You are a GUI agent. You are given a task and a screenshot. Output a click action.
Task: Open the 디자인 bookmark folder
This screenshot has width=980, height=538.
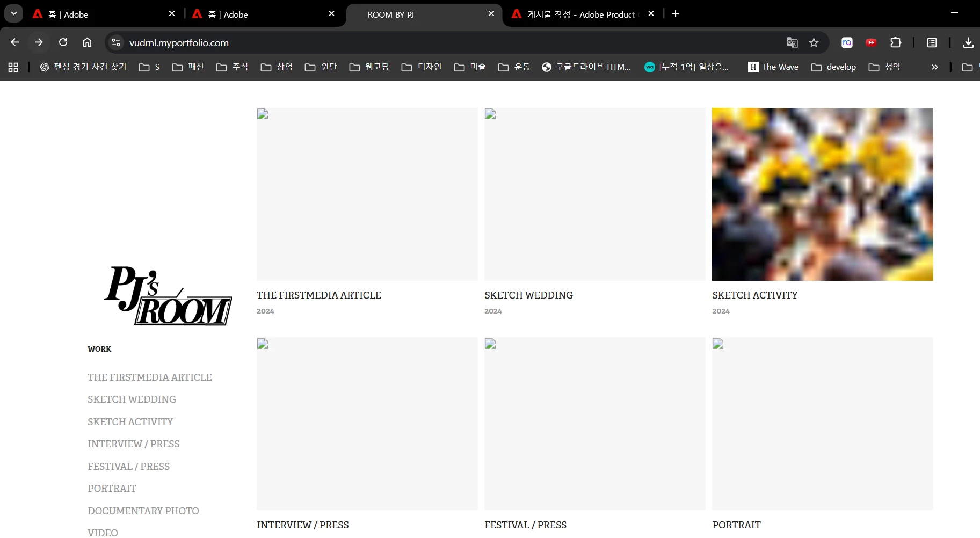pos(422,67)
